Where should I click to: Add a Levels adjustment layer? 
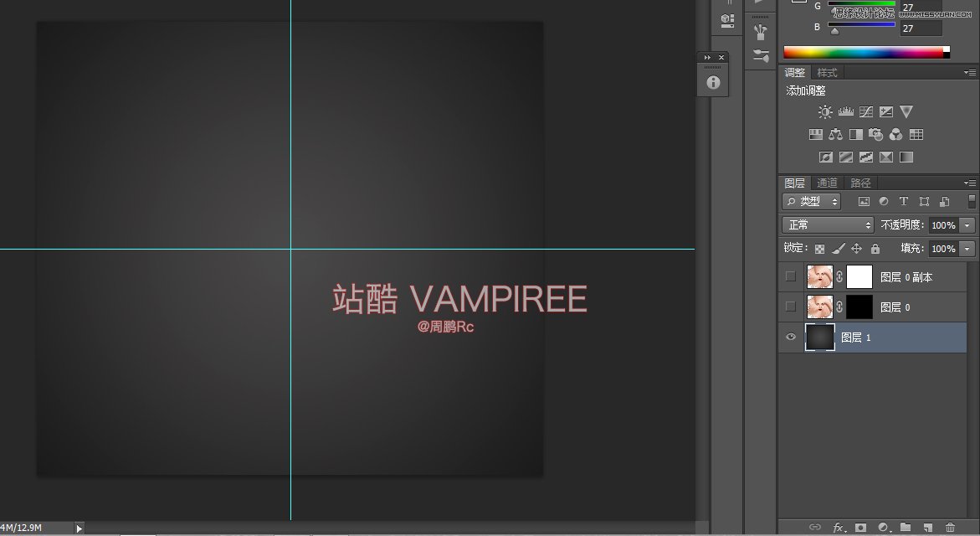845,112
